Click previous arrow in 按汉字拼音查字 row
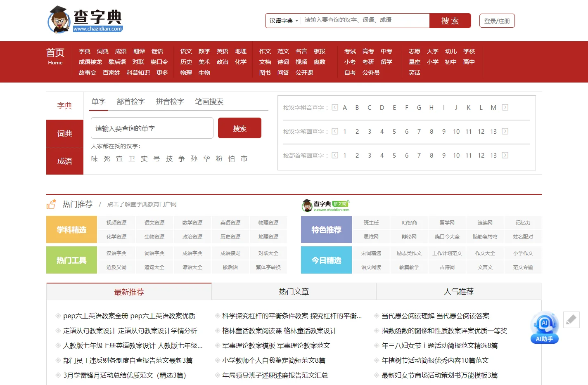Viewport: 588px width, 385px height. click(335, 107)
